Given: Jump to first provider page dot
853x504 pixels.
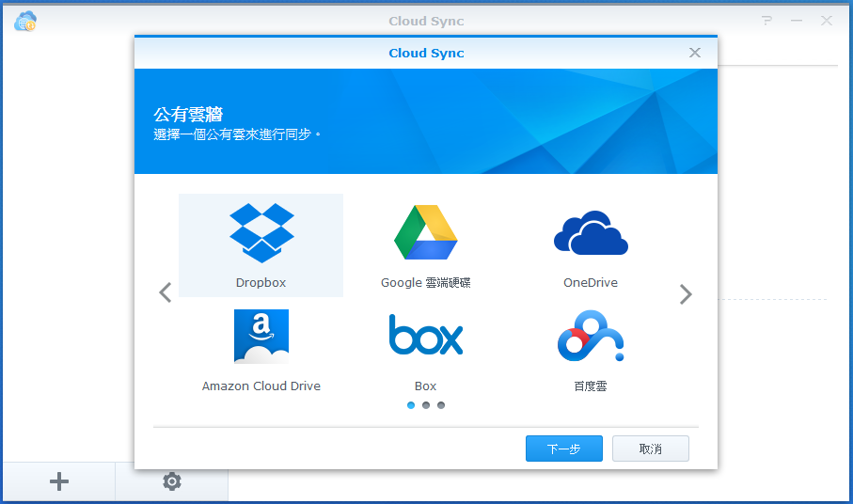Looking at the screenshot, I should click(411, 405).
